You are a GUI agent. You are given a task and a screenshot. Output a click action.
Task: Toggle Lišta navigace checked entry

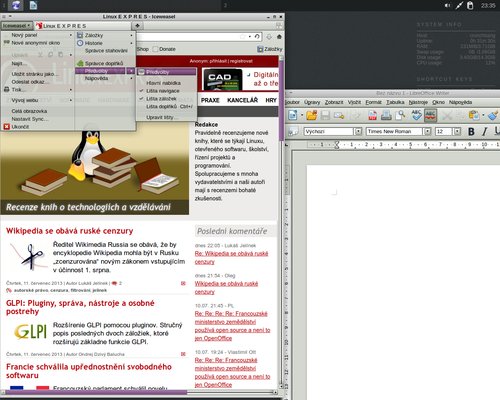point(166,91)
